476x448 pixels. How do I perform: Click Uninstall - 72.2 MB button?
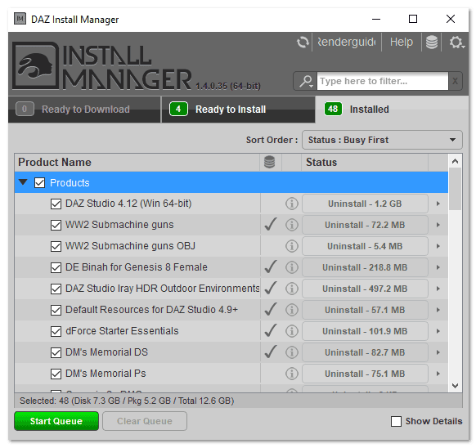pyautogui.click(x=365, y=225)
